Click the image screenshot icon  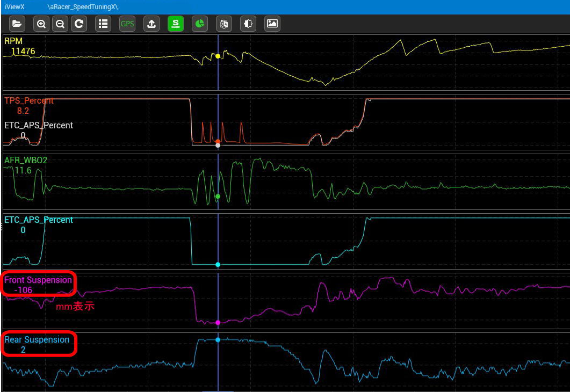[x=272, y=24]
